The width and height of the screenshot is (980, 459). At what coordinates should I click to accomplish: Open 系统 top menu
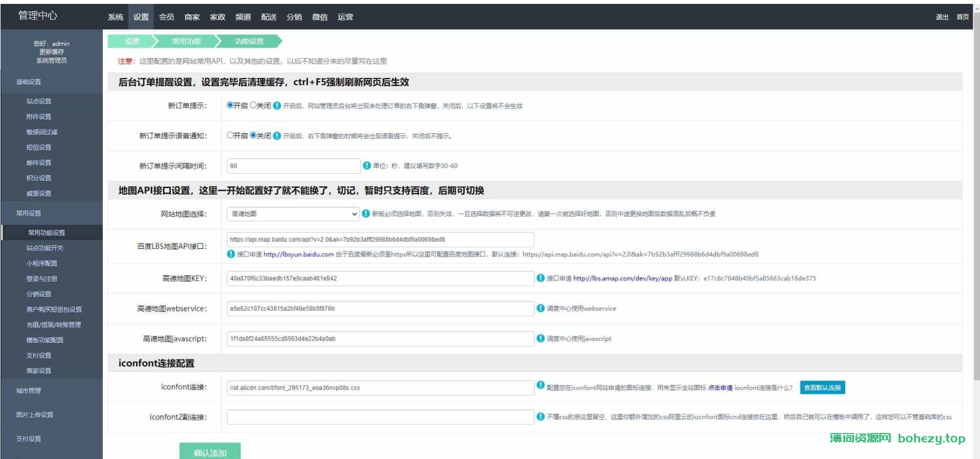click(115, 17)
